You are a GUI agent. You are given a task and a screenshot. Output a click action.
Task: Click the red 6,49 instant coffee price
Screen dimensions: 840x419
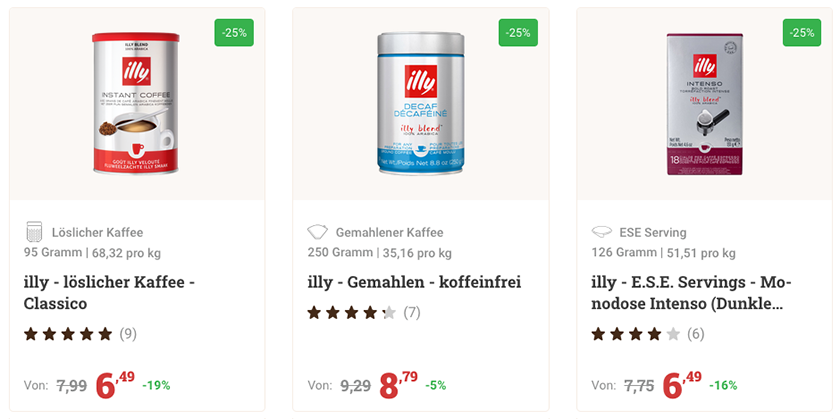pyautogui.click(x=115, y=384)
